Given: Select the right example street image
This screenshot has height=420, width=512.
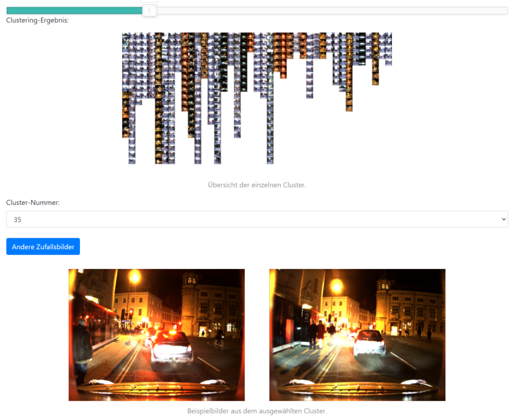Looking at the screenshot, I should coord(357,335).
